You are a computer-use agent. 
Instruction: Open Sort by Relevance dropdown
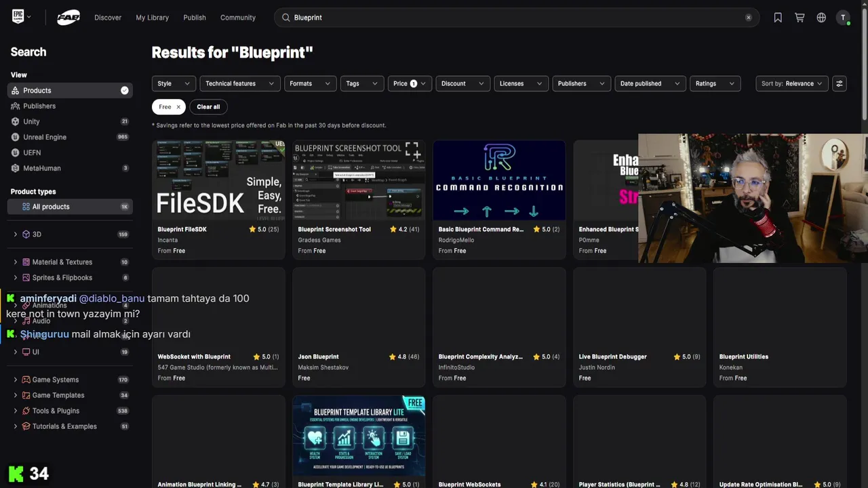pyautogui.click(x=792, y=83)
